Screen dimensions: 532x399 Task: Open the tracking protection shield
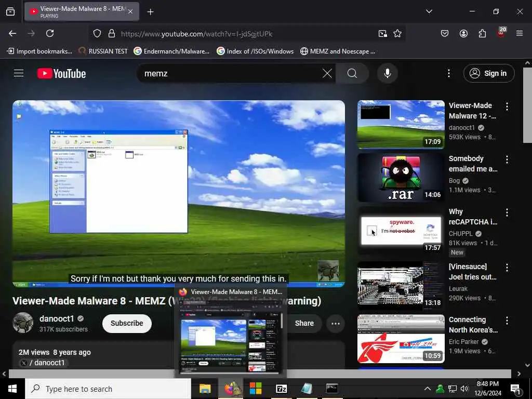click(x=97, y=34)
